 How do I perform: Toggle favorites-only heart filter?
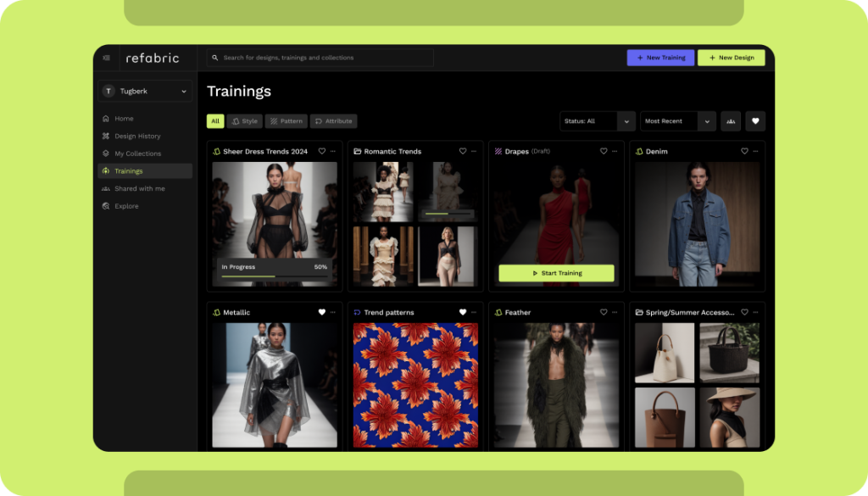[x=755, y=121]
